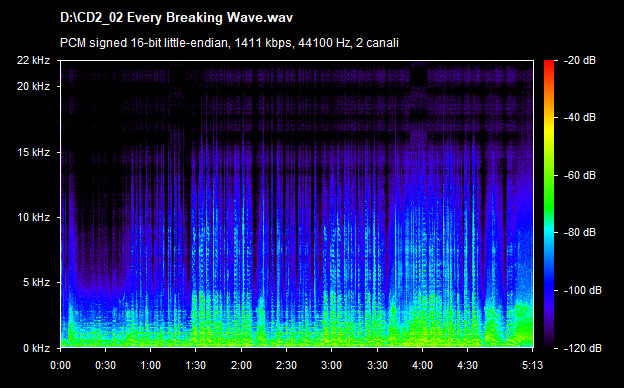This screenshot has width=624, height=388.
Task: Click the '4:30' time axis label
Action: point(467,365)
